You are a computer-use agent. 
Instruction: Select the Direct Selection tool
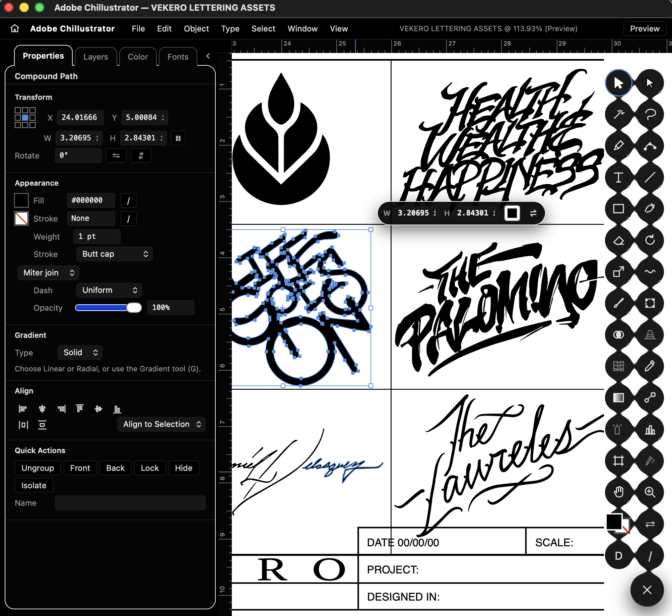pos(650,83)
